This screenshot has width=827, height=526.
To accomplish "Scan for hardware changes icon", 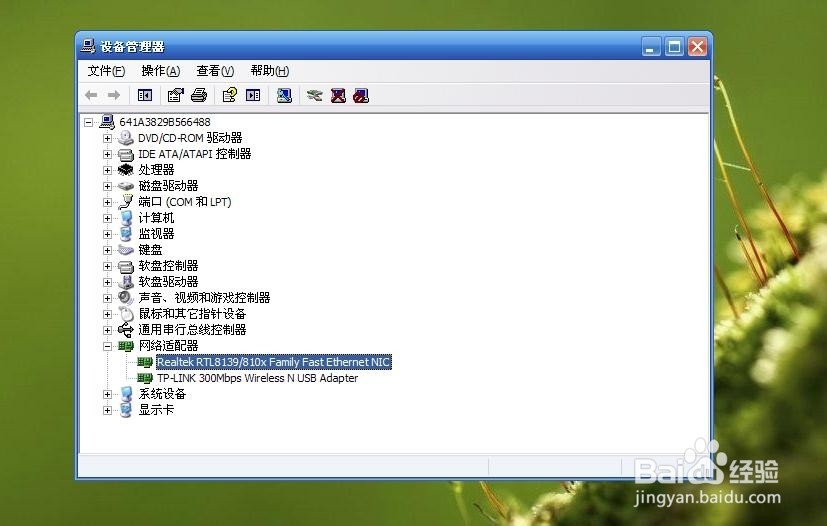I will pos(284,95).
